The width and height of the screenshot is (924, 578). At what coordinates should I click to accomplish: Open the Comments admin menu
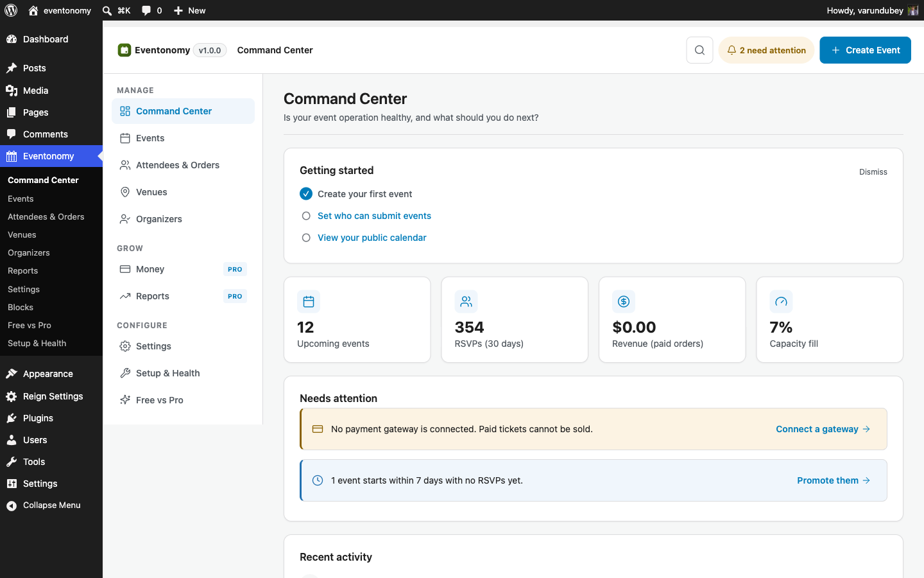click(51, 134)
